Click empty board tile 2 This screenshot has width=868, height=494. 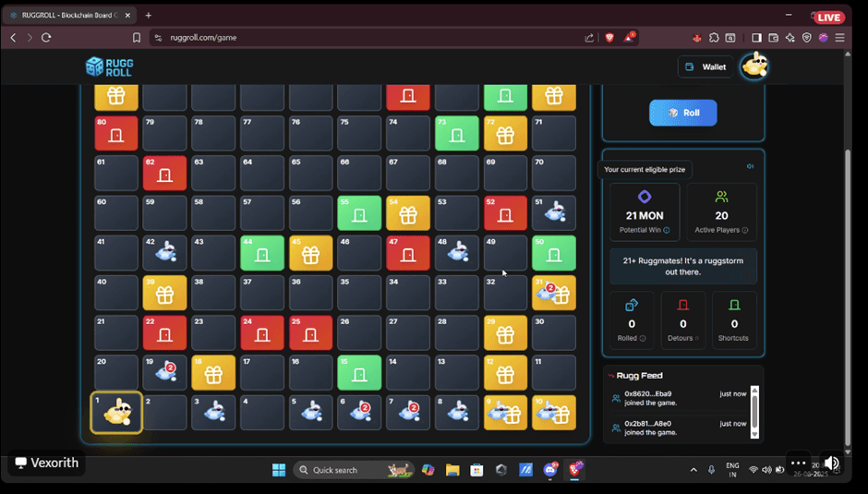click(x=164, y=413)
